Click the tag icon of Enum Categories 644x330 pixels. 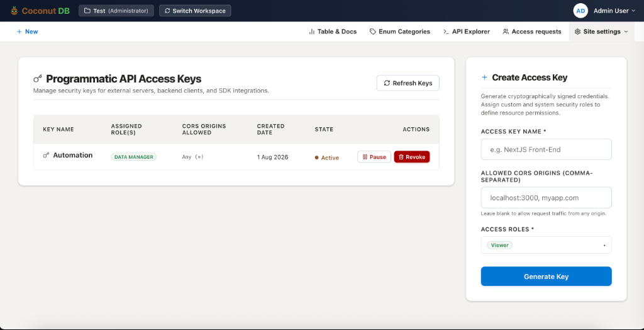point(373,31)
